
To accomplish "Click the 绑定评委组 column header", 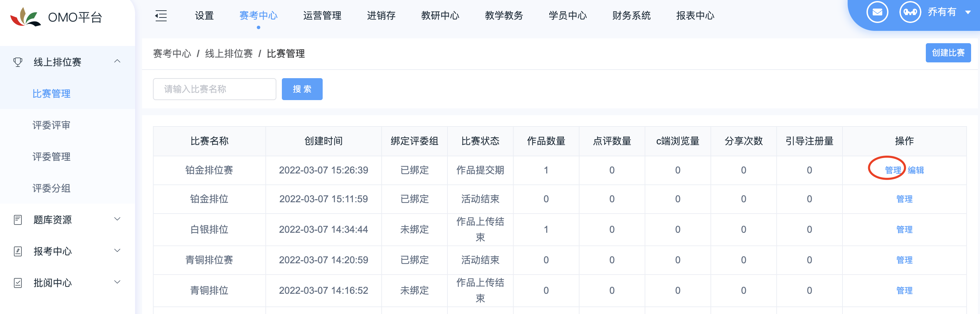I will pyautogui.click(x=414, y=141).
